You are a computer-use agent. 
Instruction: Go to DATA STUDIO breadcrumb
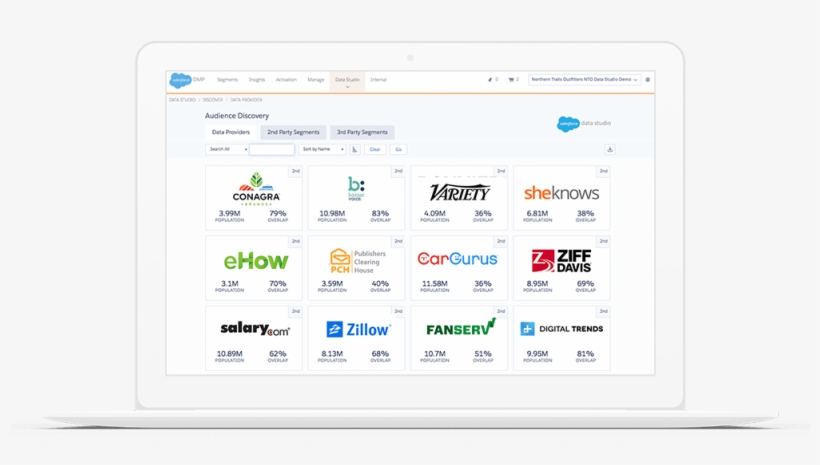[182, 100]
